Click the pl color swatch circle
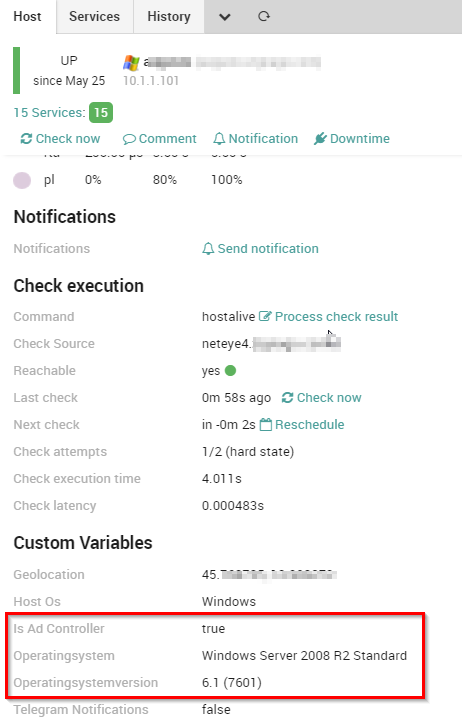The image size is (462, 723). pyautogui.click(x=22, y=180)
